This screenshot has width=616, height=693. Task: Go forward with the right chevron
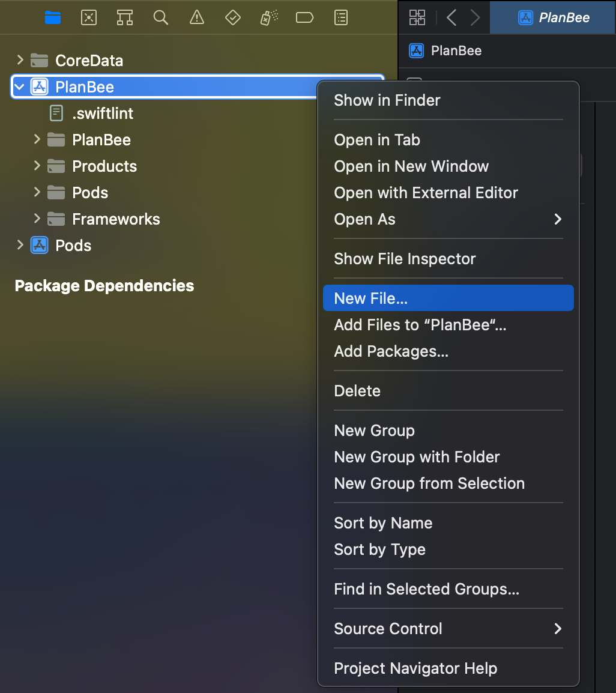pos(475,17)
